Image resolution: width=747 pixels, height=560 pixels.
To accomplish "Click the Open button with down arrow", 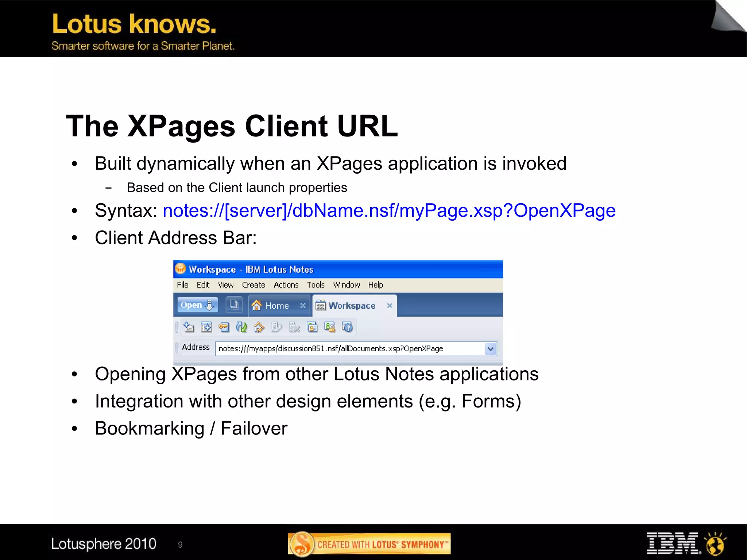I will (197, 305).
